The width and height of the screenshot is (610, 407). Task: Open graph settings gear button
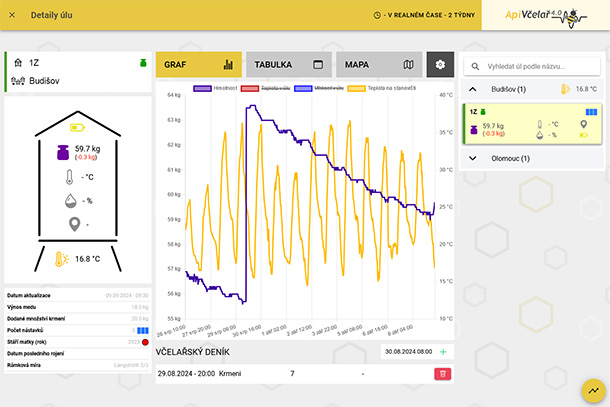(x=440, y=65)
